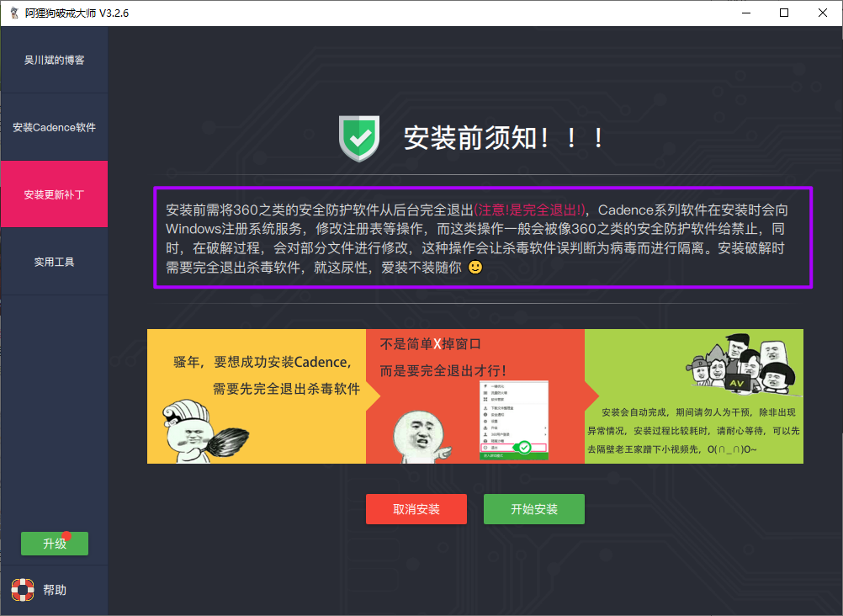Click the 安装前须知 heading text
Image resolution: width=843 pixels, height=616 pixels.
(503, 138)
